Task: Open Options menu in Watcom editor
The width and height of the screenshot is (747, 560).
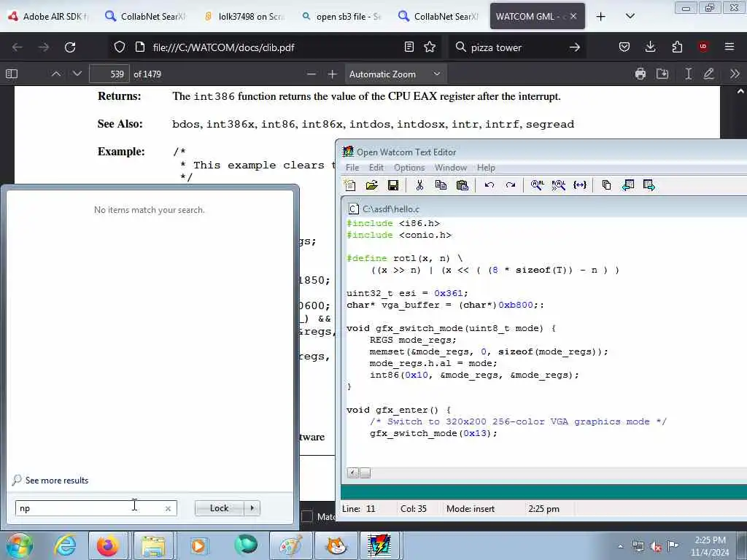Action: click(x=409, y=168)
